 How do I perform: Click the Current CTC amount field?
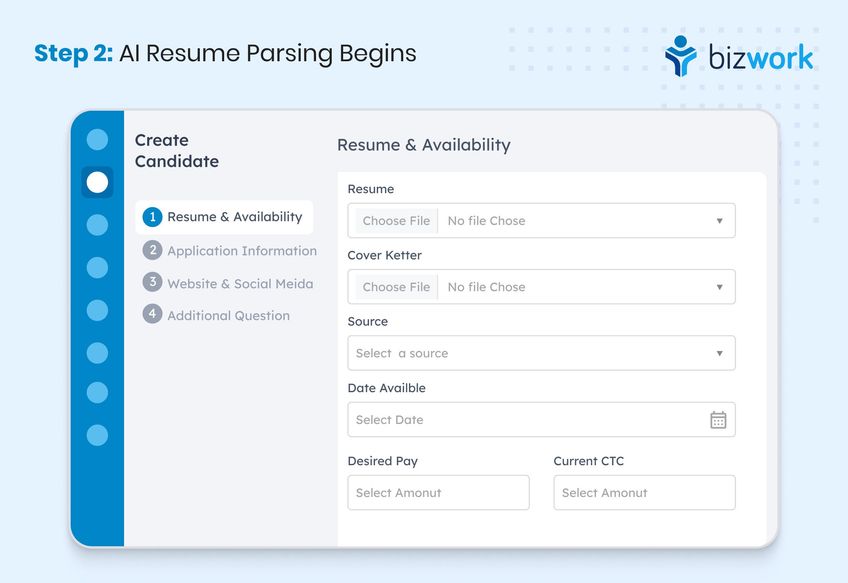click(644, 492)
